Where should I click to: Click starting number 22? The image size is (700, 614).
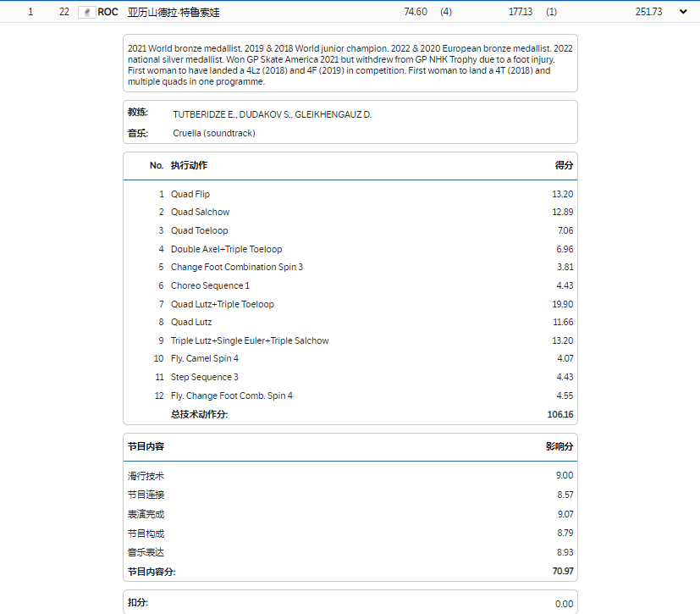(x=64, y=12)
